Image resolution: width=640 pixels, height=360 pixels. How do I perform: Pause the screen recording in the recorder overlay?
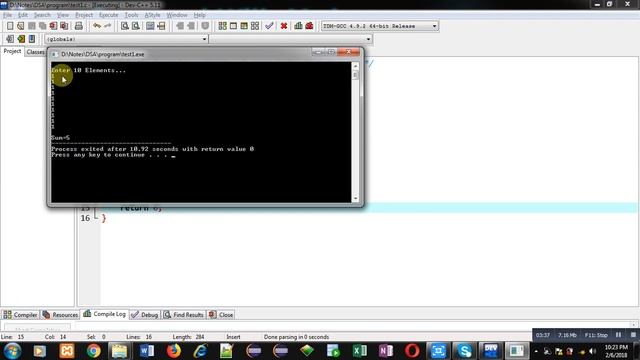pos(618,335)
